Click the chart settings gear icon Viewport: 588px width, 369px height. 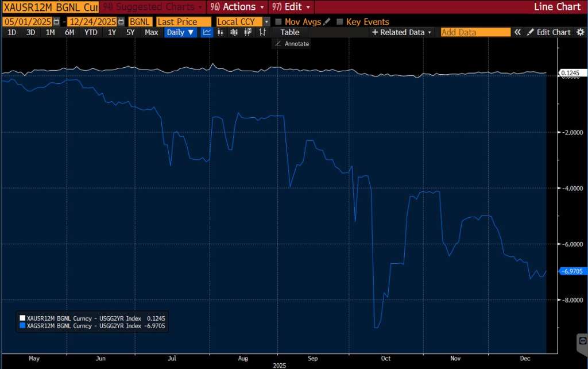[581, 33]
